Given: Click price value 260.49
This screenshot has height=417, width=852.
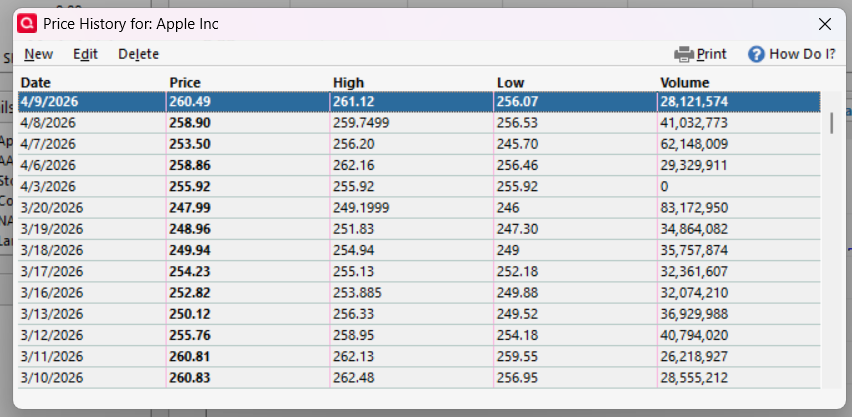Looking at the screenshot, I should (190, 102).
